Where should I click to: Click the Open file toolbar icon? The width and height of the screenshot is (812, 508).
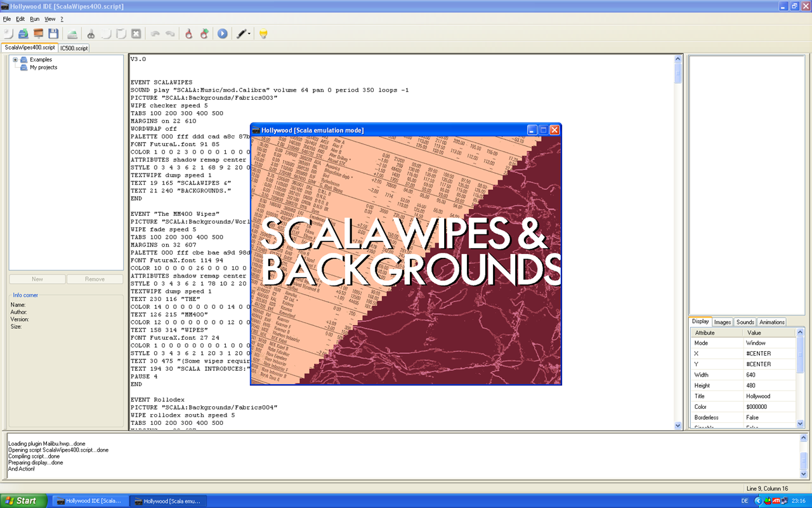point(23,34)
